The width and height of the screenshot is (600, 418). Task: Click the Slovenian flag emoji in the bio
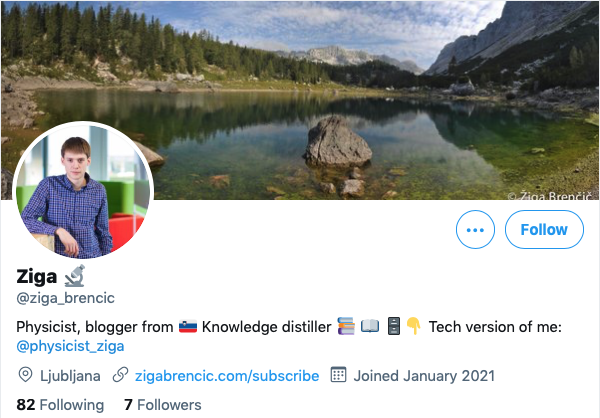point(187,326)
